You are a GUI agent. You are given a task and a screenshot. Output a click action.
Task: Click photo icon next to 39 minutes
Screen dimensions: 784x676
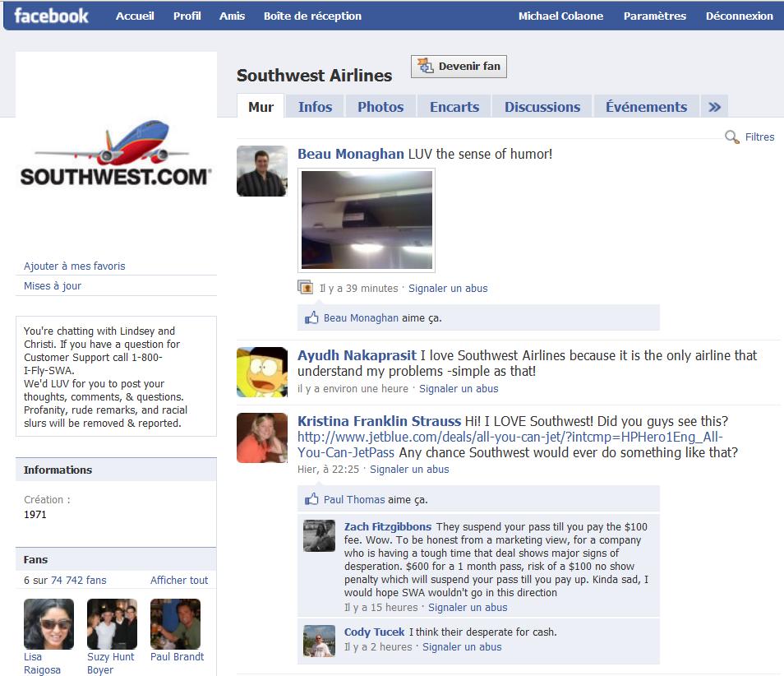click(305, 287)
